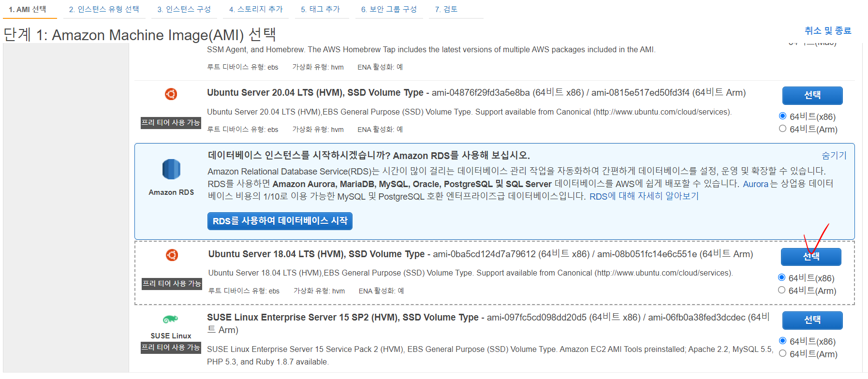The image size is (868, 379).
Task: Click 단계 1: Amazon Machine Image(AMI) 선택 heading
Action: [140, 35]
